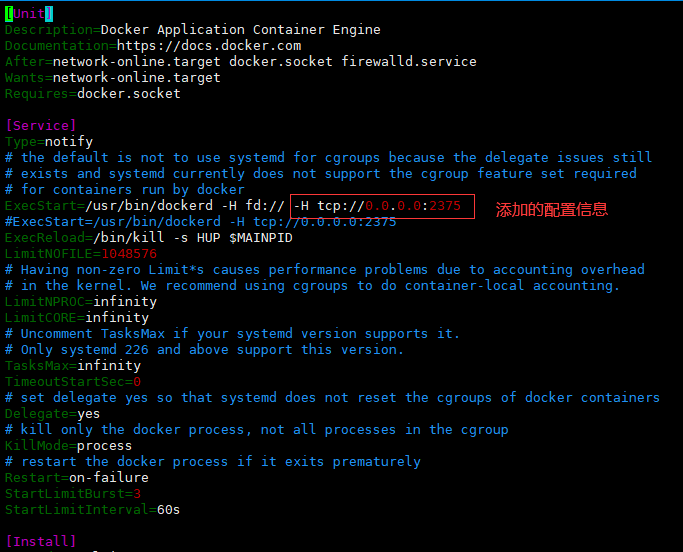Click the [Service] section header
This screenshot has height=552, width=683.
pyautogui.click(x=40, y=126)
